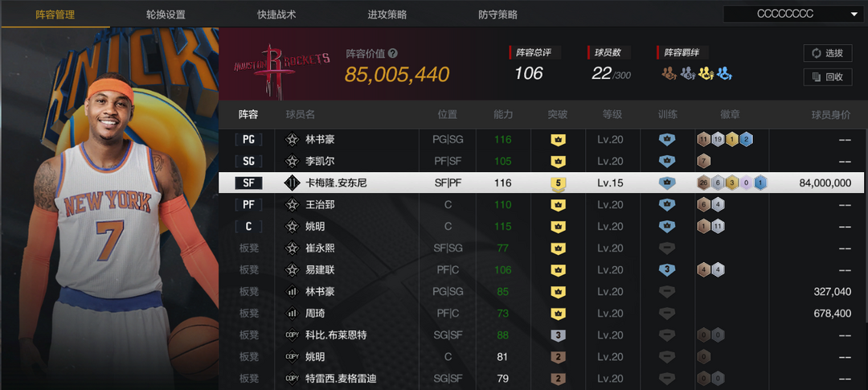Select the C position slot
This screenshot has height=390, width=868.
coord(248,227)
